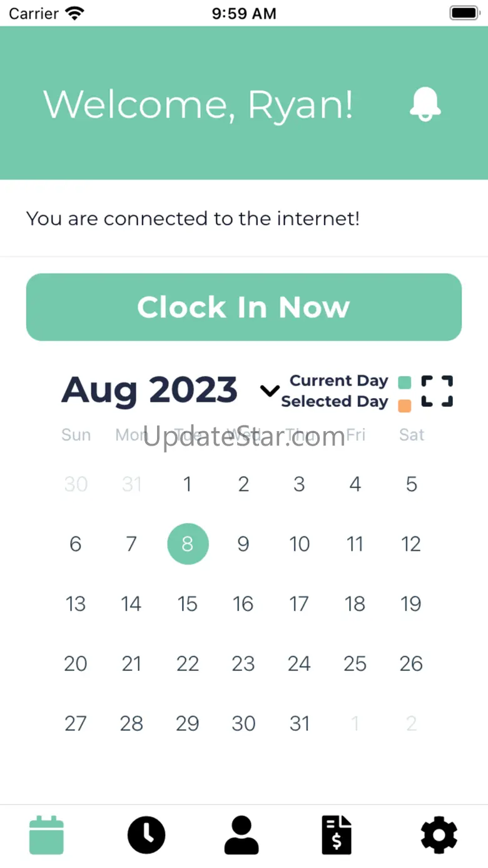488x868 pixels.
Task: Pick August 31 on the calendar
Action: click(x=299, y=723)
